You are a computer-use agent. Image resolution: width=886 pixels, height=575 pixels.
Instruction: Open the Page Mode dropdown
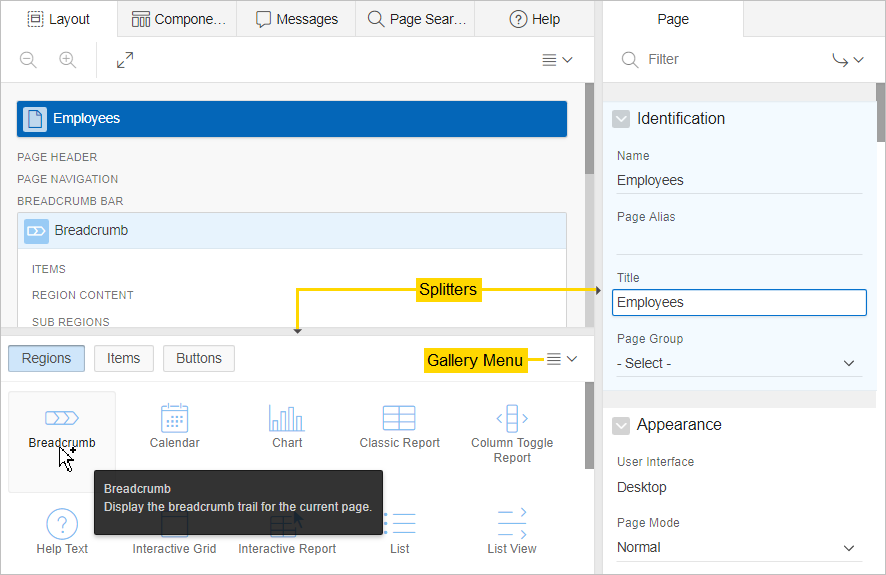738,547
